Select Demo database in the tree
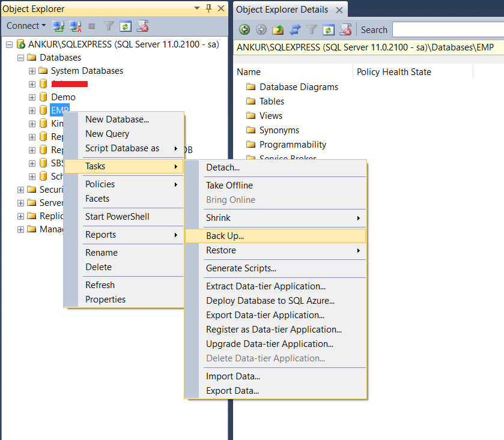The width and height of the screenshot is (504, 440). coord(63,97)
